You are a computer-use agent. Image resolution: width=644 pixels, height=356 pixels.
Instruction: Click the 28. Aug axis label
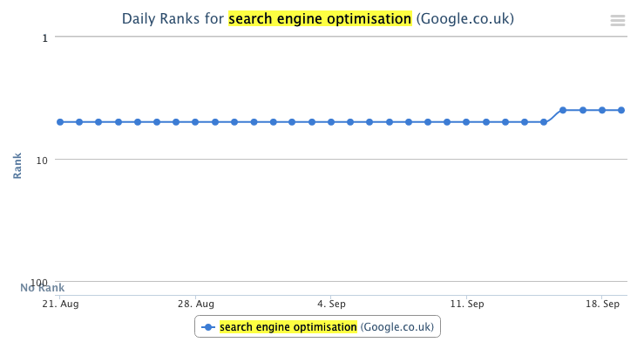pyautogui.click(x=196, y=304)
